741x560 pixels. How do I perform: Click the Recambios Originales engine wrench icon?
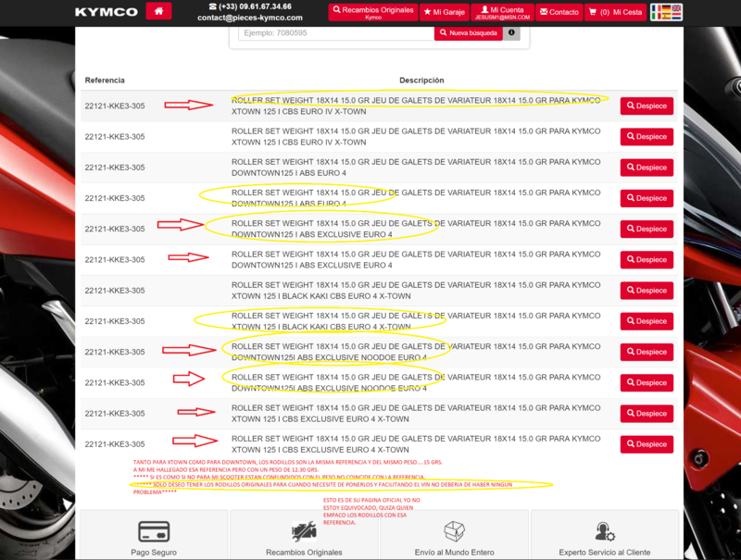[304, 531]
